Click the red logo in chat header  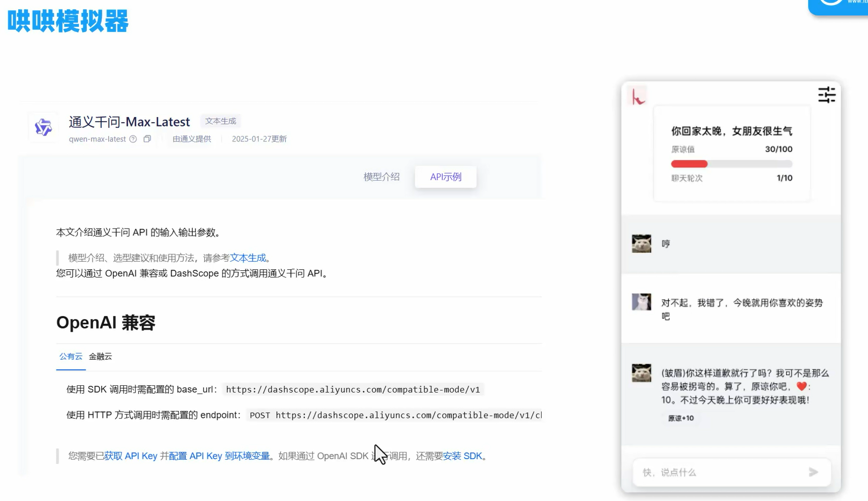[x=638, y=96]
